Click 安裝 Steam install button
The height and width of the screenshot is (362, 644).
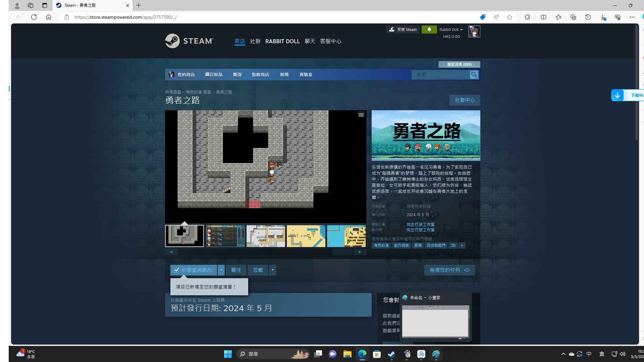tap(402, 29)
